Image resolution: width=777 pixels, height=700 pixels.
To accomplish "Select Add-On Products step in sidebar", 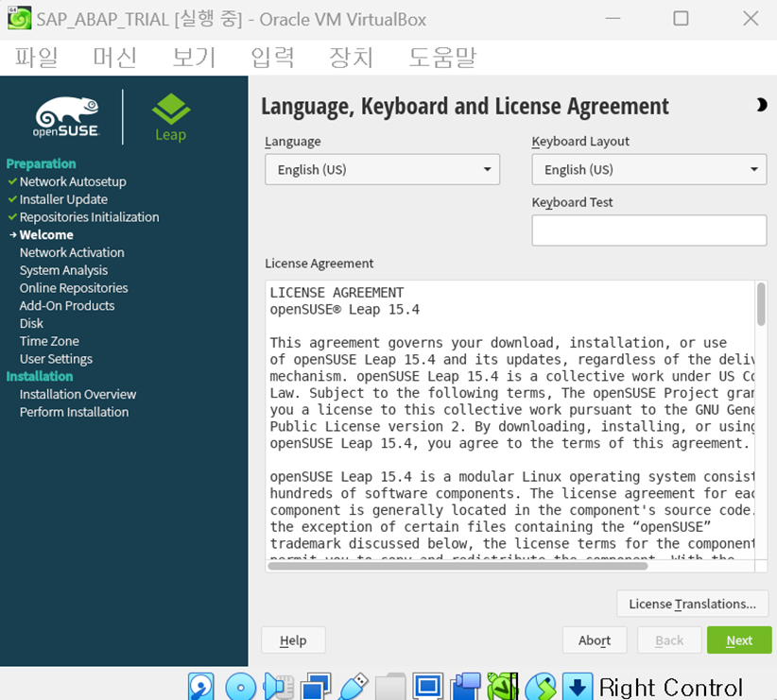I will click(x=67, y=306).
